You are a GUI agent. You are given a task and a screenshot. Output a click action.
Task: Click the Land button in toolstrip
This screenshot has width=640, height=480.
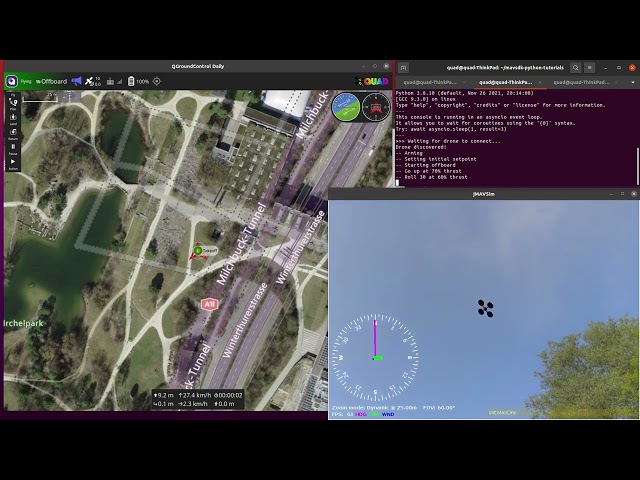[13, 119]
